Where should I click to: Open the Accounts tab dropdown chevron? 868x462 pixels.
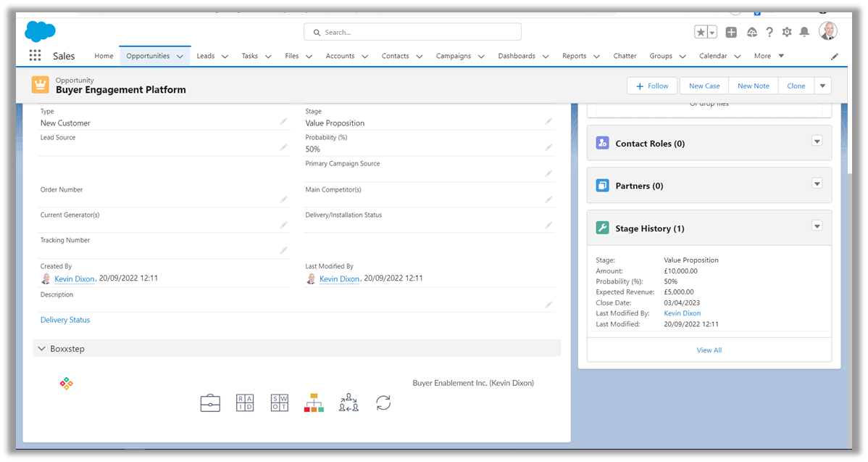[364, 57]
